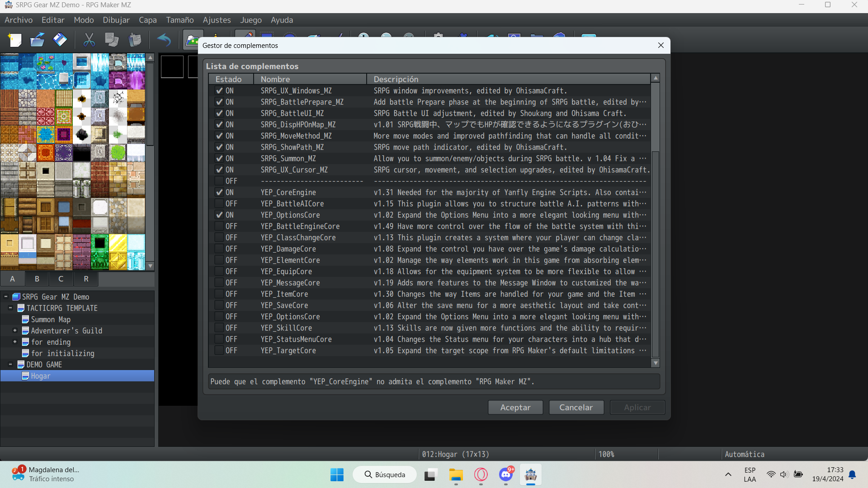Select the Map mode toolbar icon

tap(192, 40)
